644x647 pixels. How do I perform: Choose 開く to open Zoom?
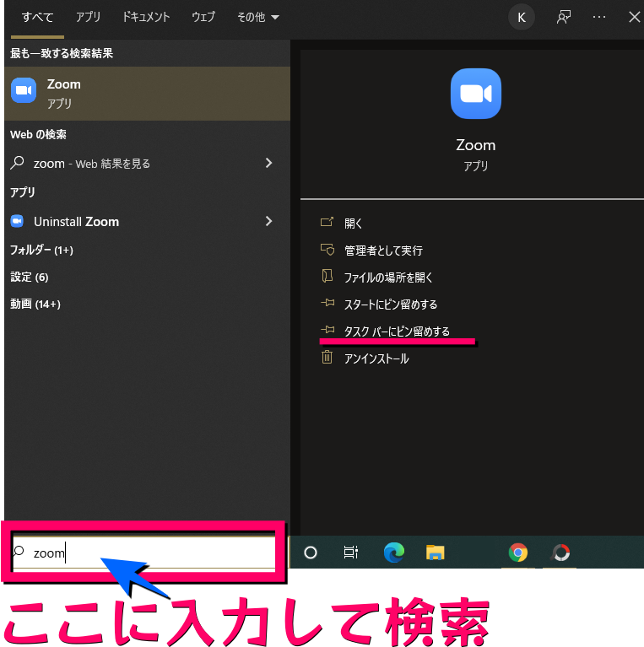click(354, 224)
